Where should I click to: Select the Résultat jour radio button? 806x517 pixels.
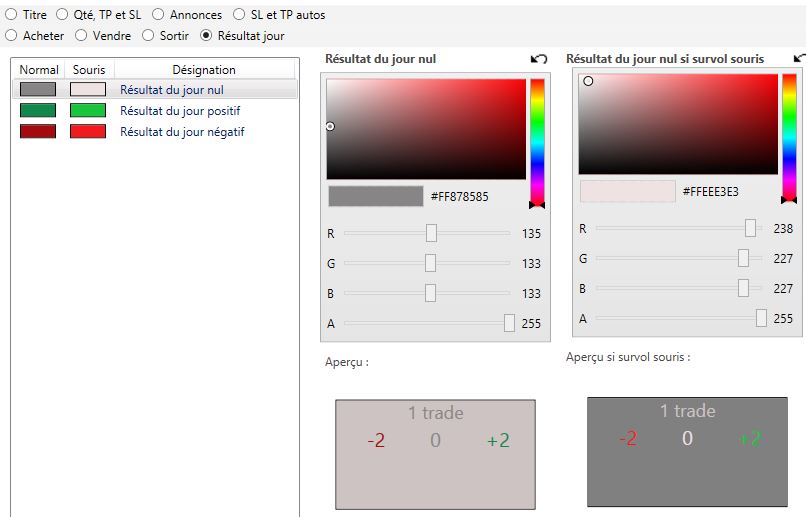click(x=207, y=35)
